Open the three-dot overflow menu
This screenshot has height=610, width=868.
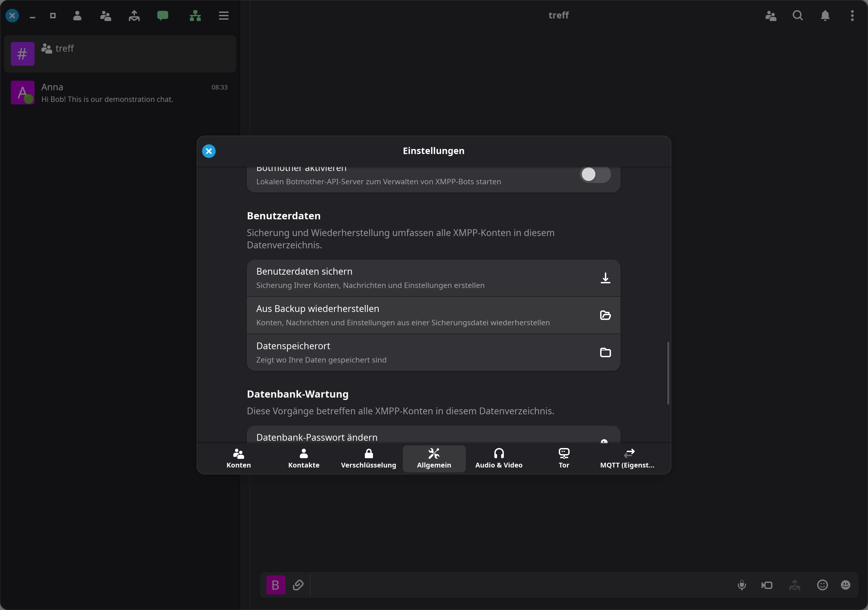(x=852, y=16)
